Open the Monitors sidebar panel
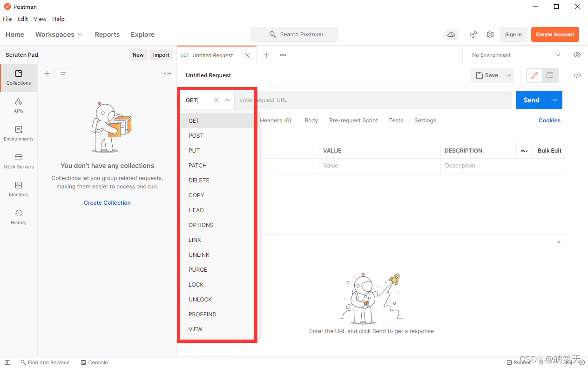 19,189
